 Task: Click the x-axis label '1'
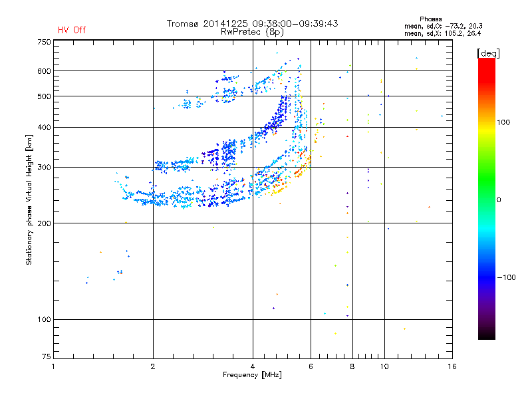coord(53,366)
